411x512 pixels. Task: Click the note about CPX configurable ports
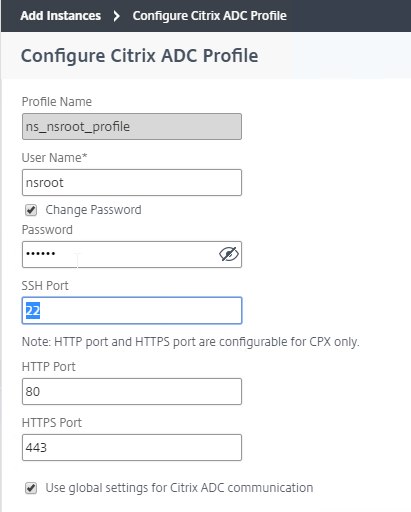(191, 342)
